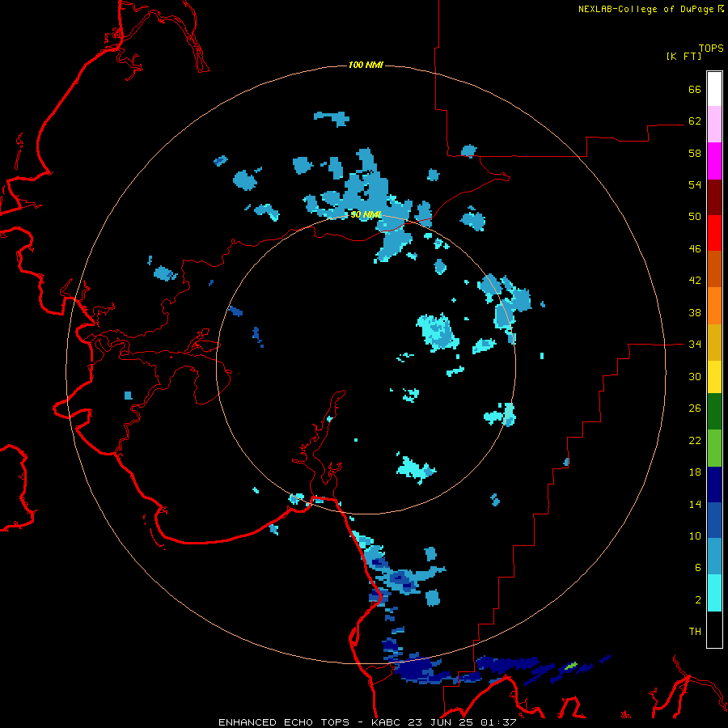Click the legend value 14
The width and height of the screenshot is (728, 728).
coord(695,504)
